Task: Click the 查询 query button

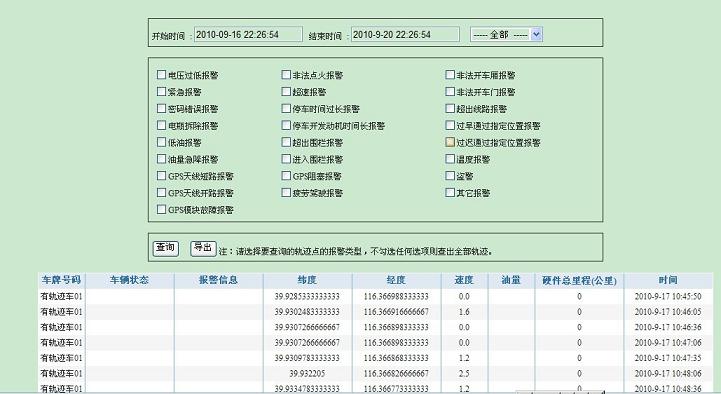Action: tap(166, 248)
